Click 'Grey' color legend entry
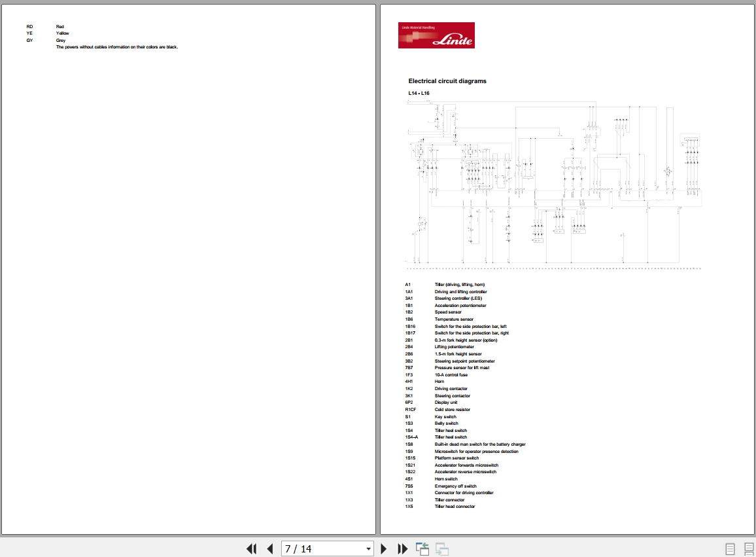The image size is (756, 557). [60, 41]
